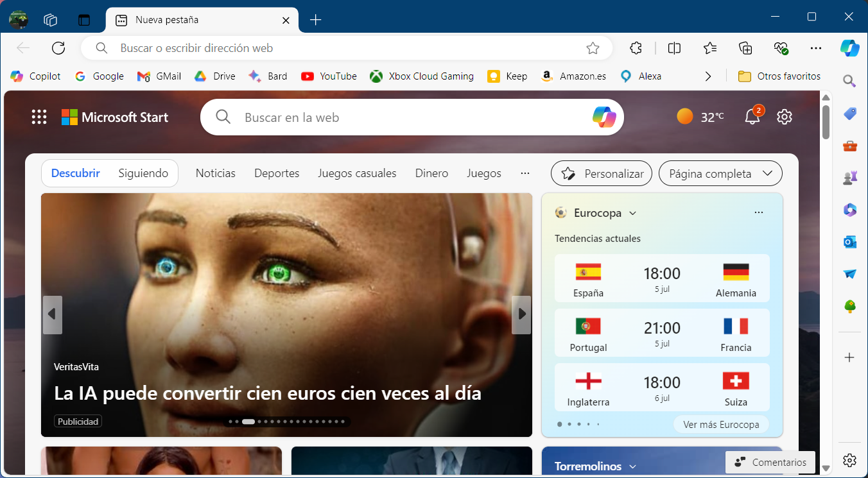Open the Copilot sidebar icon
This screenshot has height=478, width=868.
point(849,48)
